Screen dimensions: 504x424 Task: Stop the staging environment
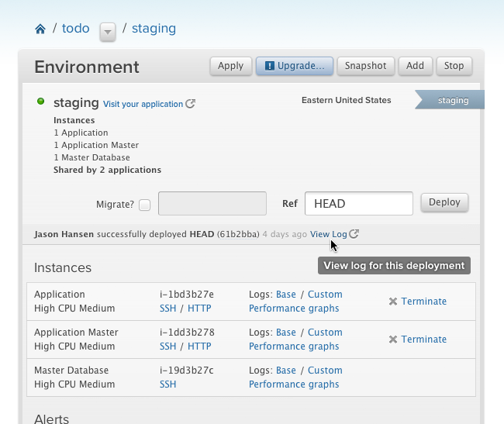454,66
